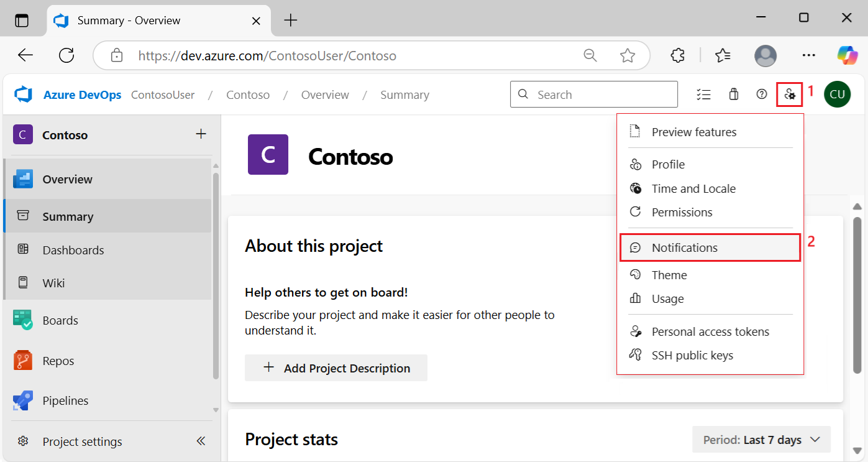Viewport: 868px width, 462px height.
Task: Select Boards in the left sidebar
Action: tap(60, 320)
